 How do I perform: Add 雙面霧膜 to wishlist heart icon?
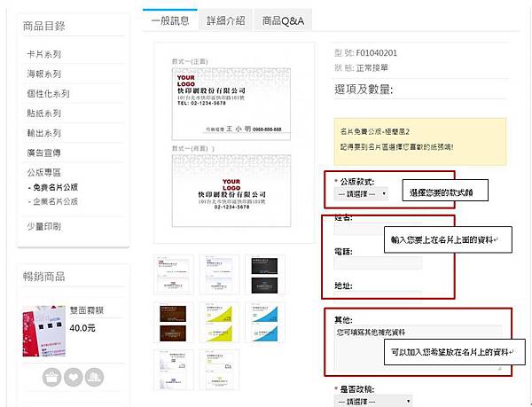tap(74, 377)
